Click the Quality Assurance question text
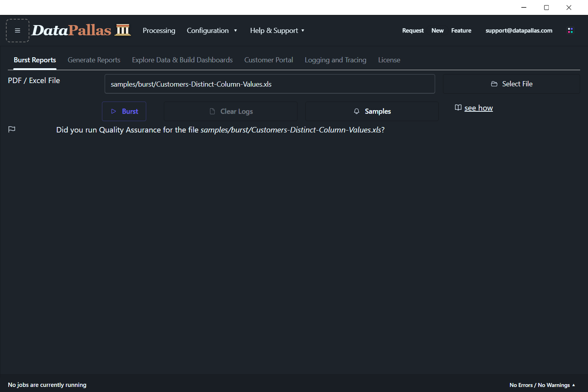 coord(220,130)
